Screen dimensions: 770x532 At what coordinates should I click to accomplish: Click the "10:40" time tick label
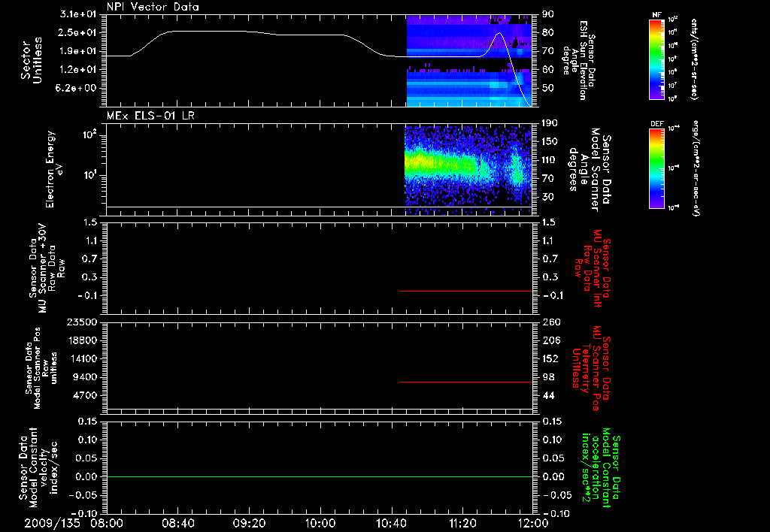click(391, 523)
